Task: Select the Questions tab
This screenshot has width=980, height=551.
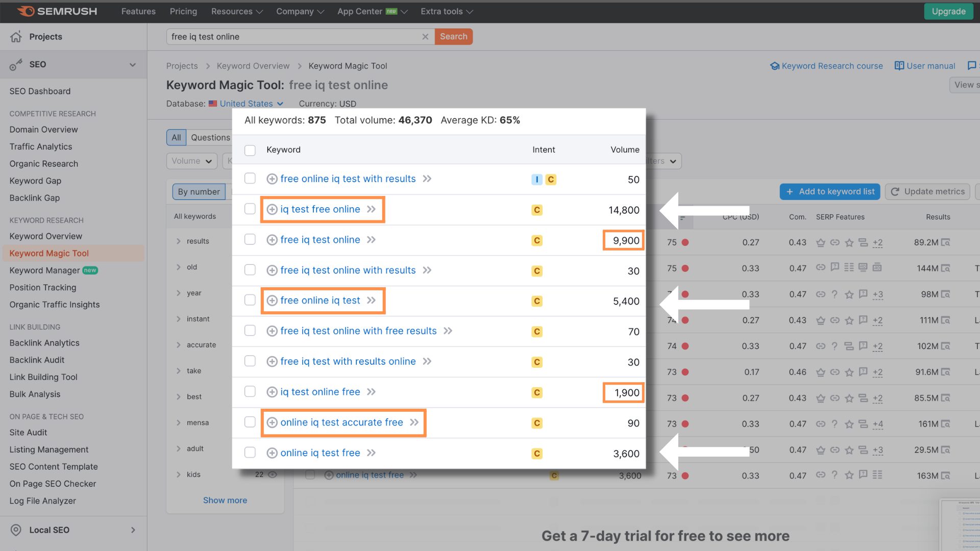Action: tap(210, 137)
